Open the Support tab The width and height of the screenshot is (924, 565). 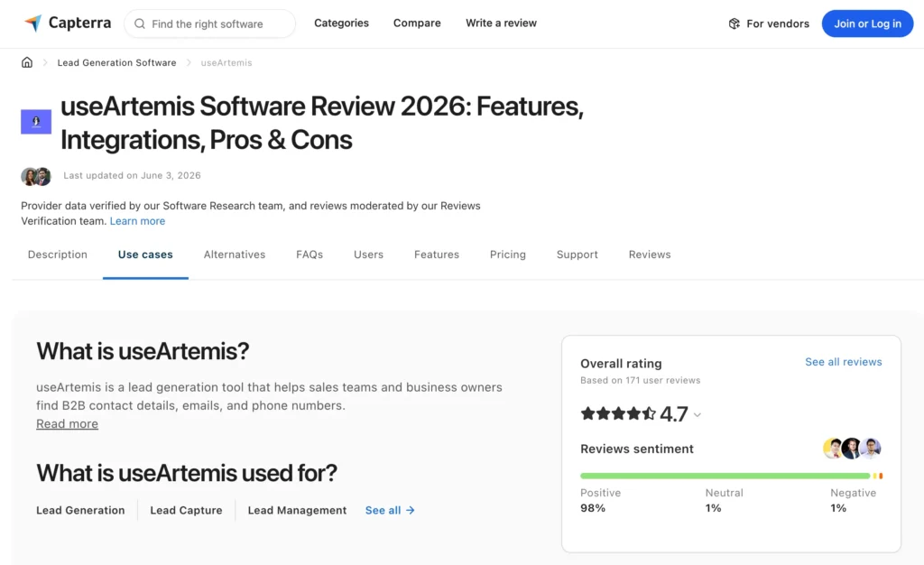point(577,255)
